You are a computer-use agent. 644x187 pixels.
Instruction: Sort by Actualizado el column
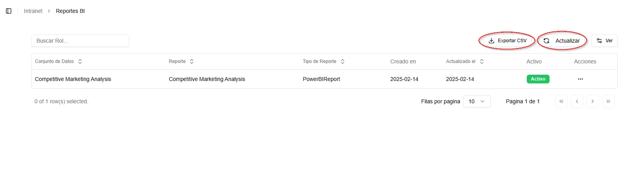pos(464,61)
